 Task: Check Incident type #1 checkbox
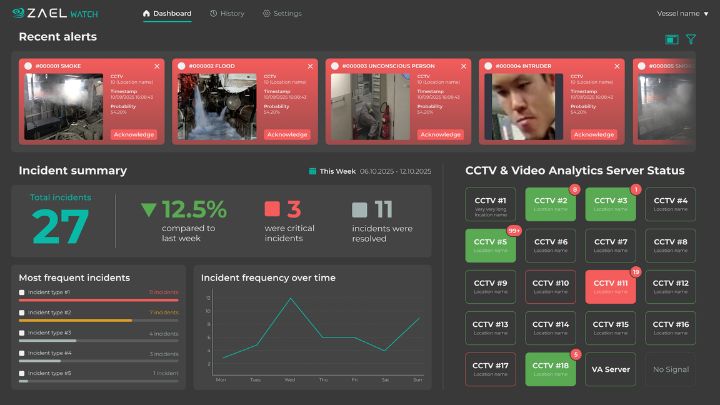(x=22, y=292)
